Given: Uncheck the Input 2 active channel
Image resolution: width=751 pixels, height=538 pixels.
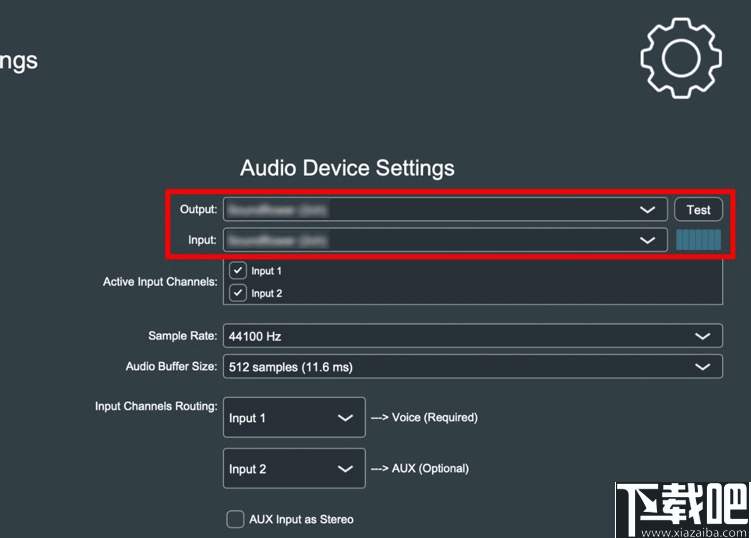Looking at the screenshot, I should coord(238,293).
